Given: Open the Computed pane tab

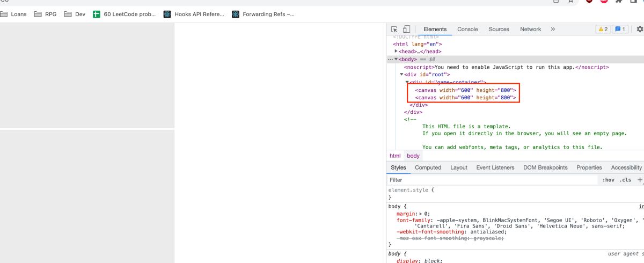Looking at the screenshot, I should pos(428,167).
